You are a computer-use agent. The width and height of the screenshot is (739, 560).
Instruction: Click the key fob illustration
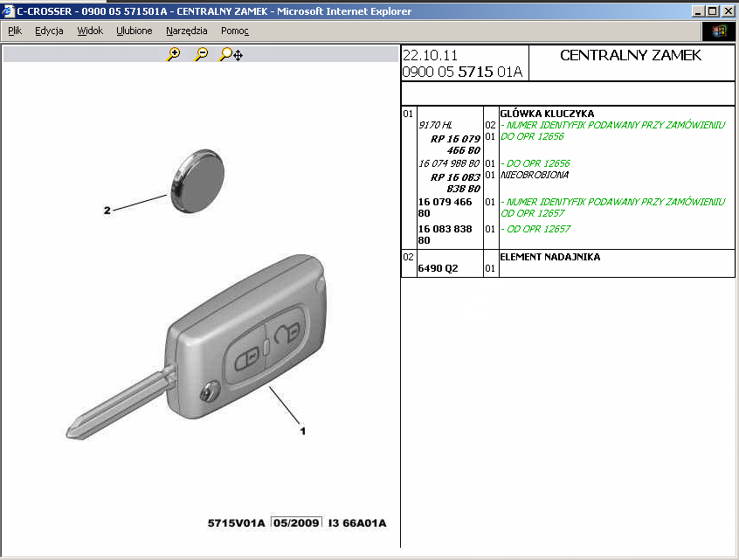tap(197, 347)
